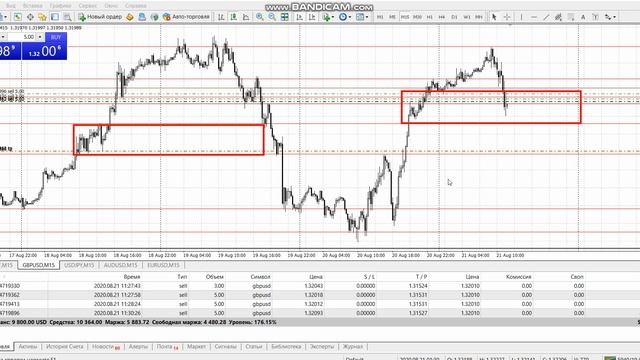Tile chart windows icon
This screenshot has width=640, height=360.
284,17
